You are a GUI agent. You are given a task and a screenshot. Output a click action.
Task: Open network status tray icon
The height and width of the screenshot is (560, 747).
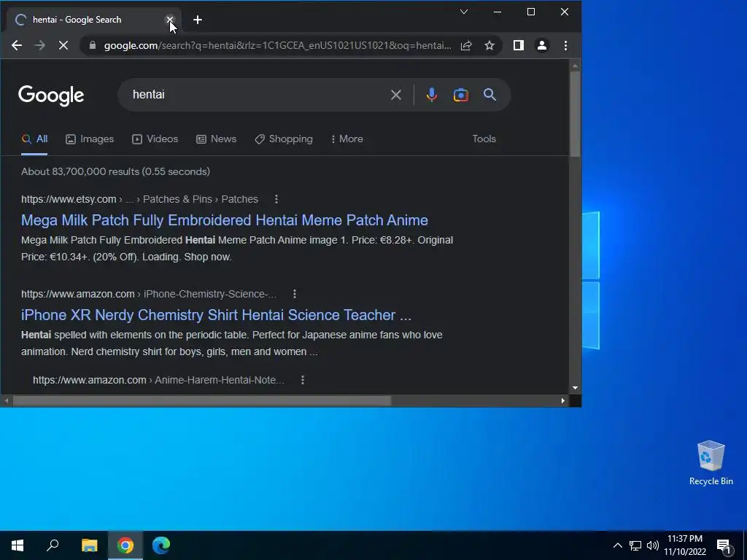635,545
